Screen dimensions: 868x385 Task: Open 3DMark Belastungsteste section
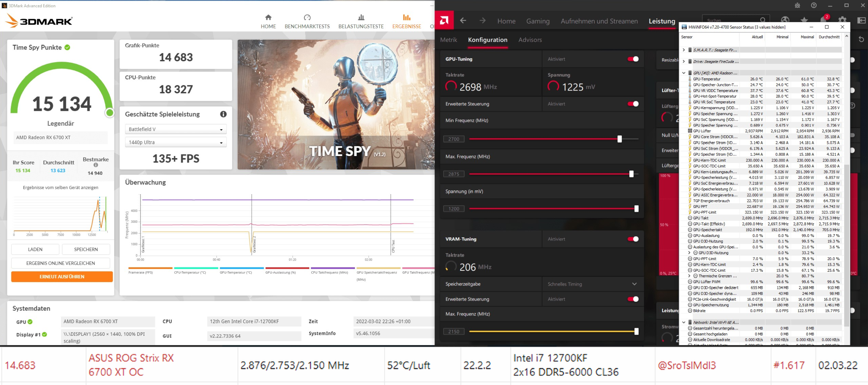pos(360,21)
